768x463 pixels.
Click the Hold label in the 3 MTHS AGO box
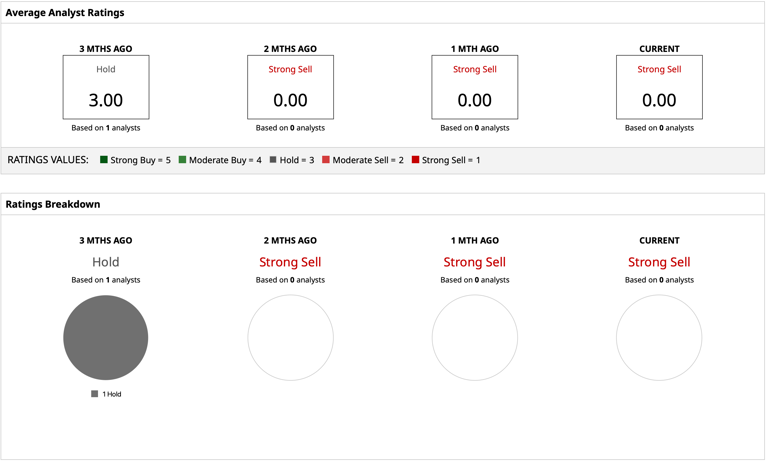click(x=106, y=70)
